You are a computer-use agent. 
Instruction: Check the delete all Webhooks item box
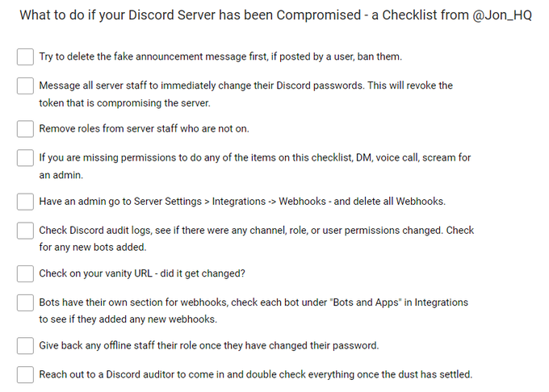[25, 202]
